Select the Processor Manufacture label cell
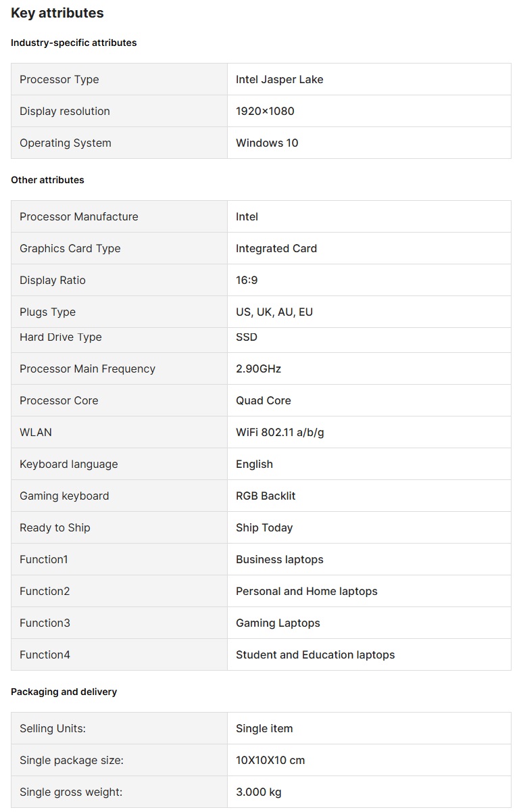Image resolution: width=521 pixels, height=812 pixels. tap(78, 216)
